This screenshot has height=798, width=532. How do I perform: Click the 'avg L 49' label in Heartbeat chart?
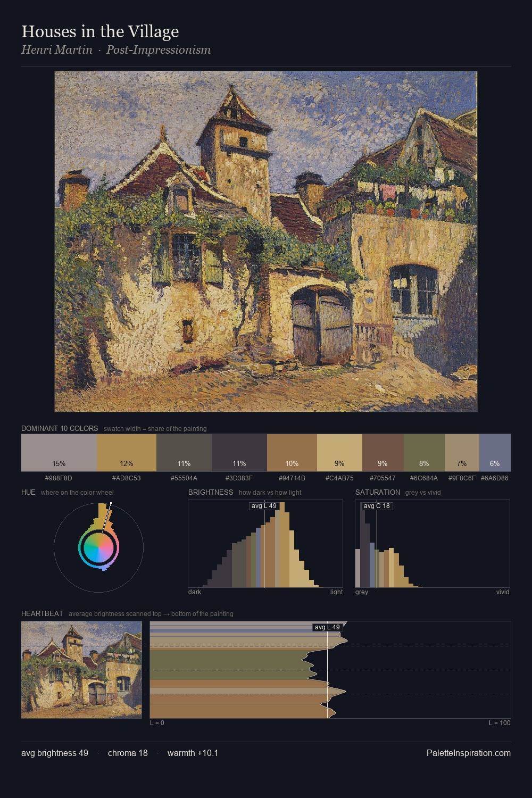click(327, 627)
